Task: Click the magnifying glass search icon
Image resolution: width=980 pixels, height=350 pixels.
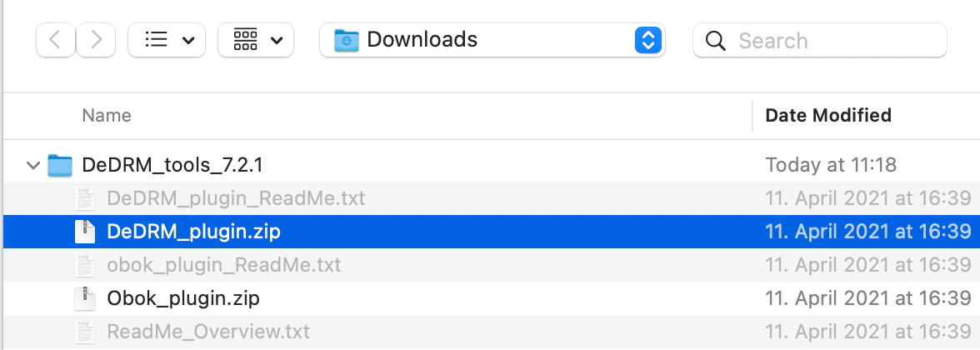Action: [715, 42]
